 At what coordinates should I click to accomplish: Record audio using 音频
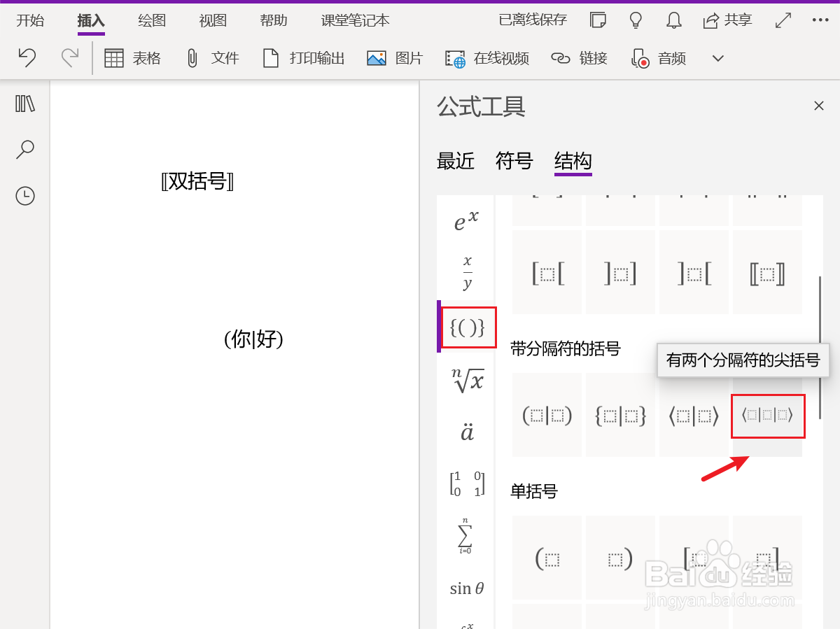click(658, 58)
